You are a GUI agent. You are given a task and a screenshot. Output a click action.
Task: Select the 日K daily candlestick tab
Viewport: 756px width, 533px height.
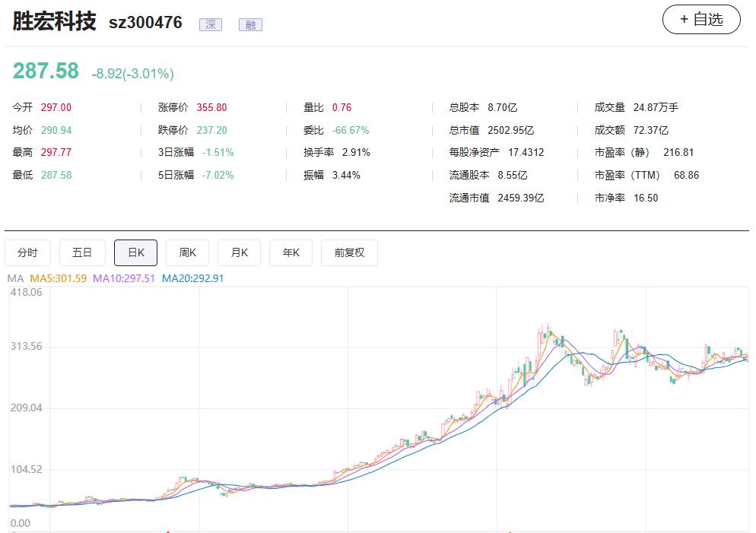(135, 252)
